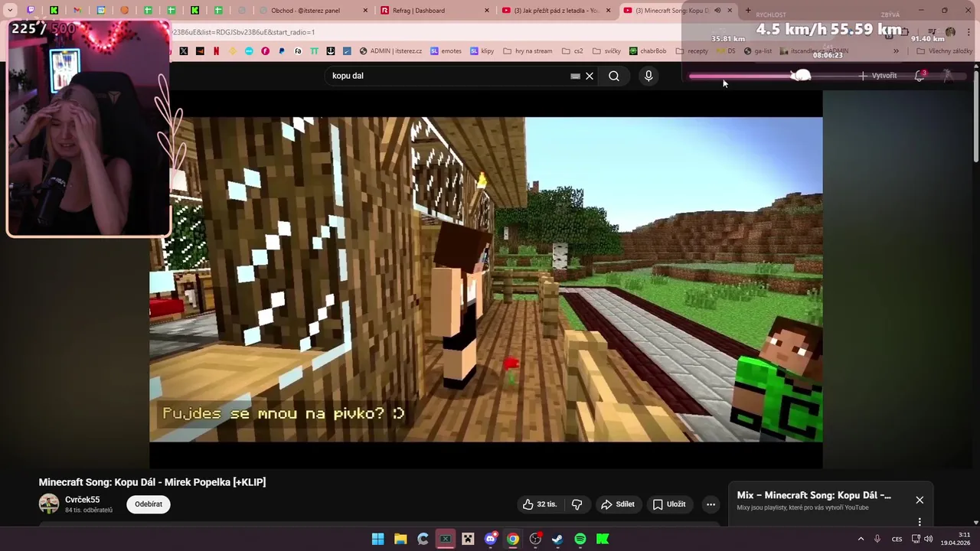Subscribe with the Odebírat button

click(149, 504)
